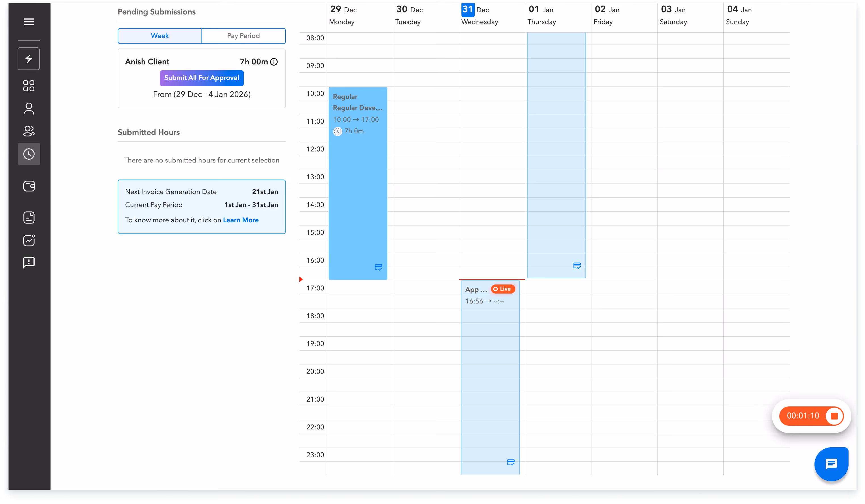
Task: Open the analytics chart sidebar icon
Action: pos(29,241)
